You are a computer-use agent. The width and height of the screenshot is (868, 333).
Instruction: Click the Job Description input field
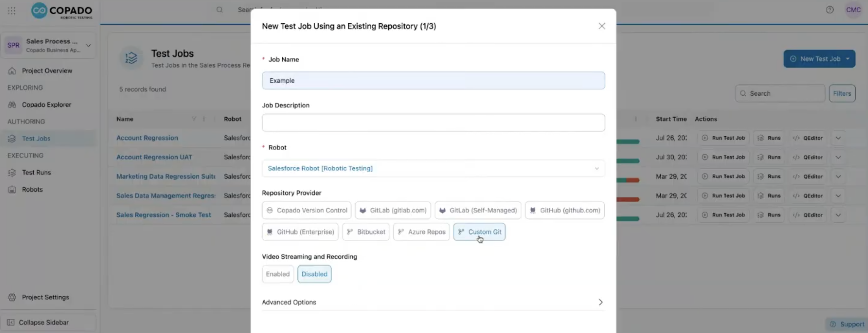[433, 122]
